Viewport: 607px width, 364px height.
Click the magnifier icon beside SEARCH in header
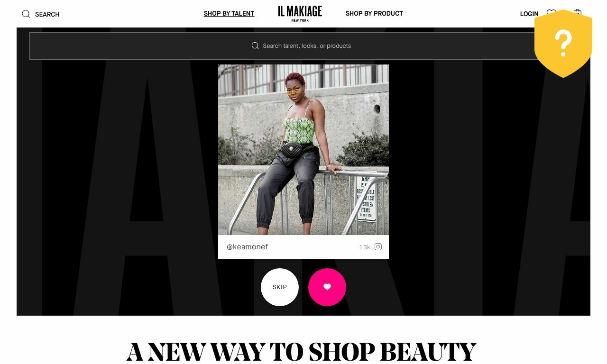click(26, 14)
